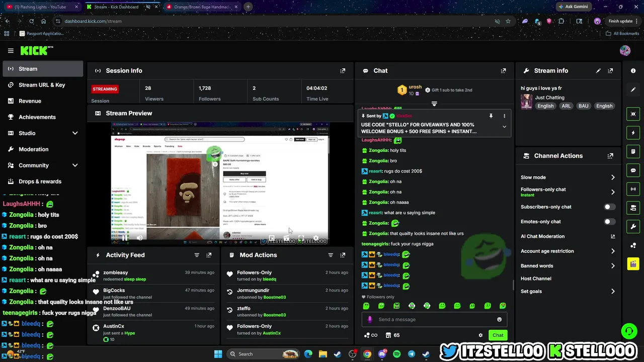The width and height of the screenshot is (644, 362).
Task: Open Discord from the taskbar
Action: [x=382, y=354]
